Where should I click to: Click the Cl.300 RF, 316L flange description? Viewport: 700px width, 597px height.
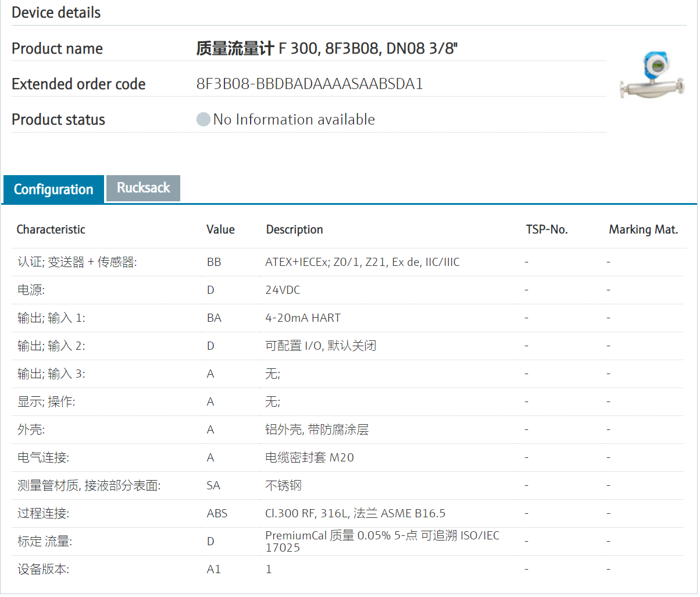click(x=355, y=514)
